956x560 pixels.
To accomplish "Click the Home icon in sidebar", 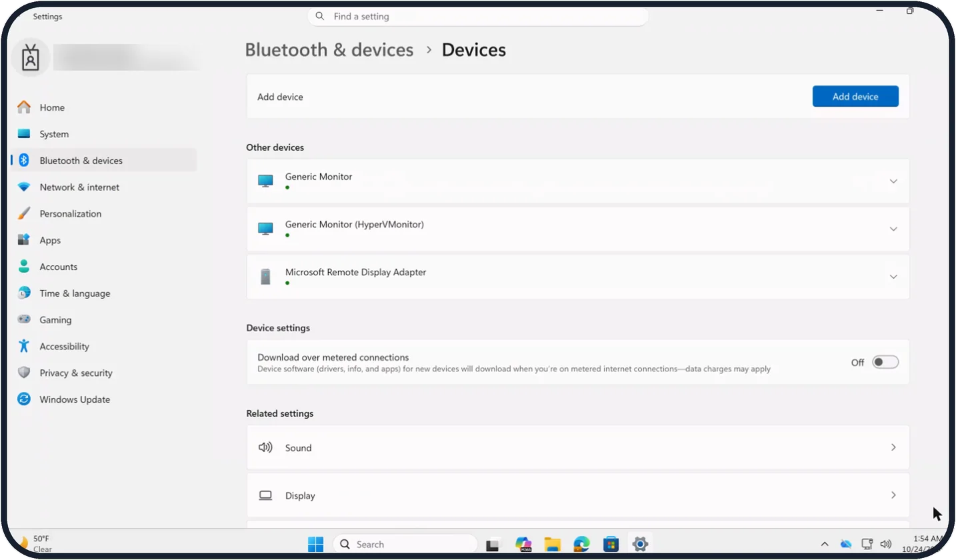I will [24, 107].
